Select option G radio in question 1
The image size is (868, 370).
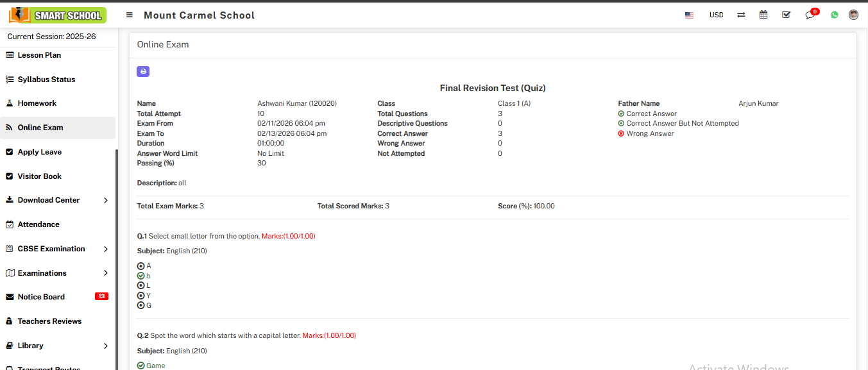(141, 306)
